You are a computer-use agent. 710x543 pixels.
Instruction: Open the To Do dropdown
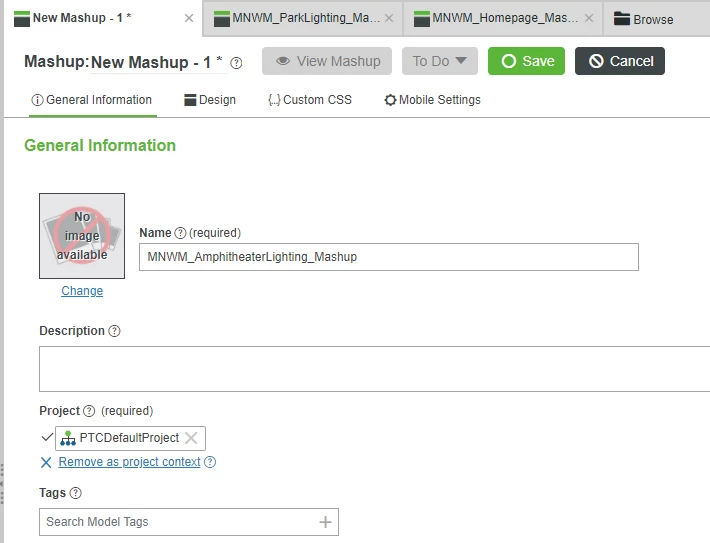(440, 61)
